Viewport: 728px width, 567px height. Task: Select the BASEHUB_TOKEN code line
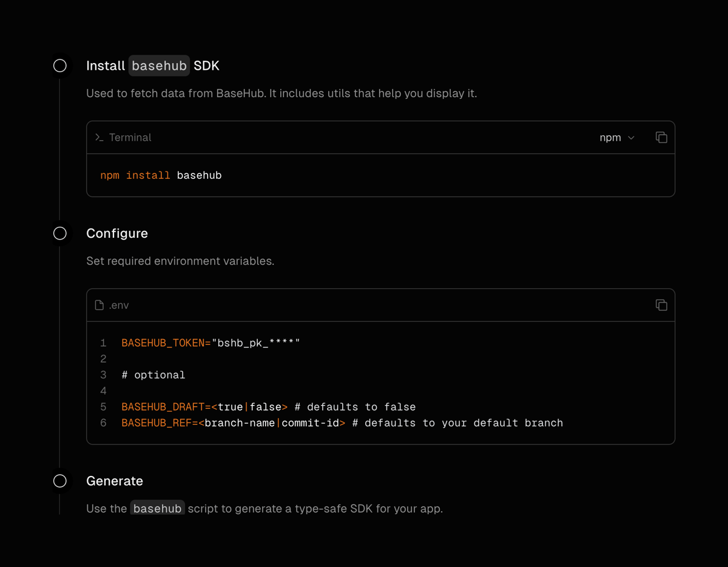[x=210, y=342]
